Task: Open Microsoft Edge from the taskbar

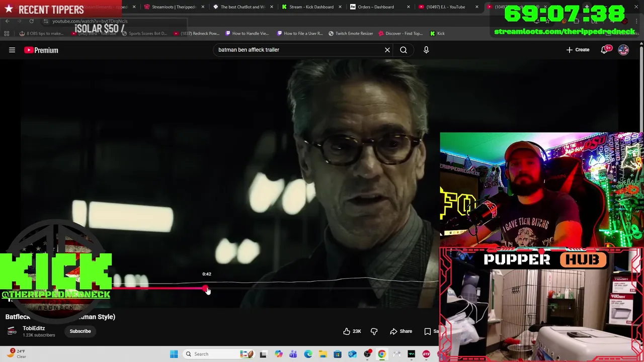Action: tap(308, 354)
